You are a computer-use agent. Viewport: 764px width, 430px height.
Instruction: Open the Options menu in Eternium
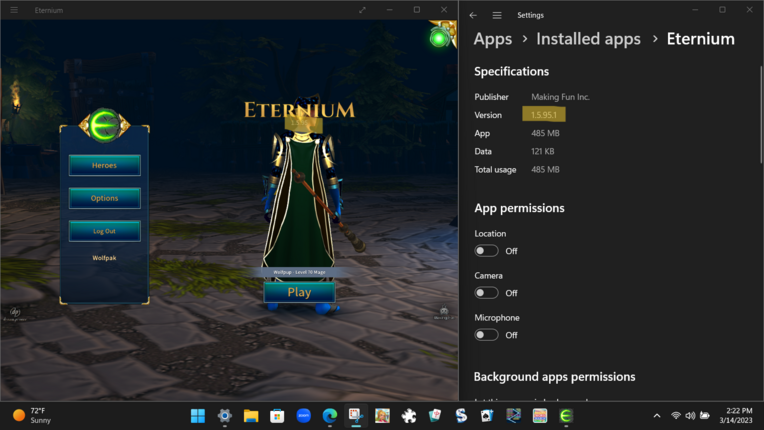104,198
